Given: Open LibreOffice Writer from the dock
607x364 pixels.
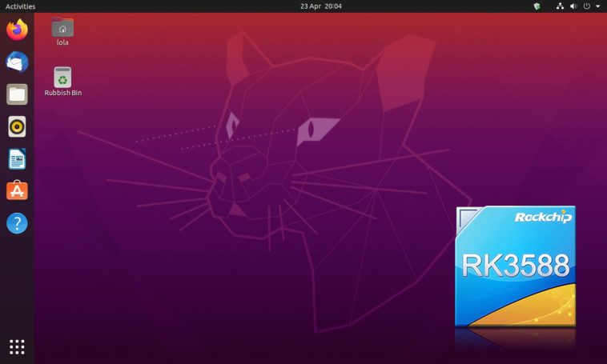Looking at the screenshot, I should click(x=17, y=159).
